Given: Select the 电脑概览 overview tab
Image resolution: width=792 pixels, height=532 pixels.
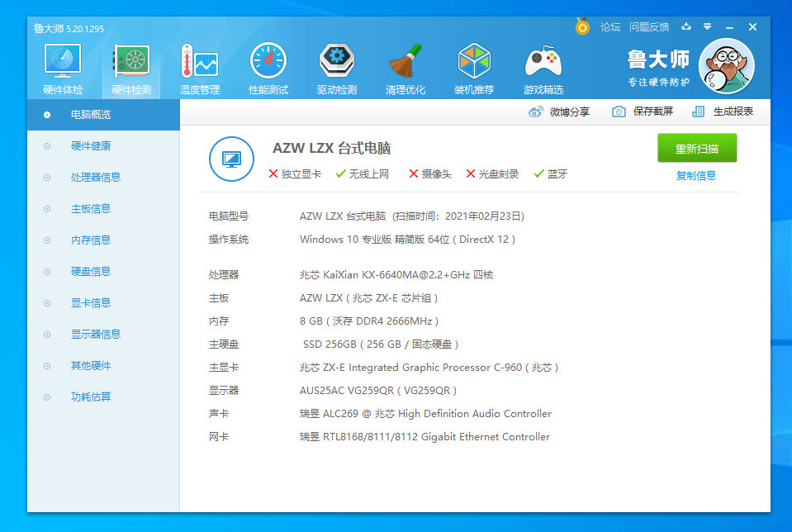Looking at the screenshot, I should [x=103, y=115].
